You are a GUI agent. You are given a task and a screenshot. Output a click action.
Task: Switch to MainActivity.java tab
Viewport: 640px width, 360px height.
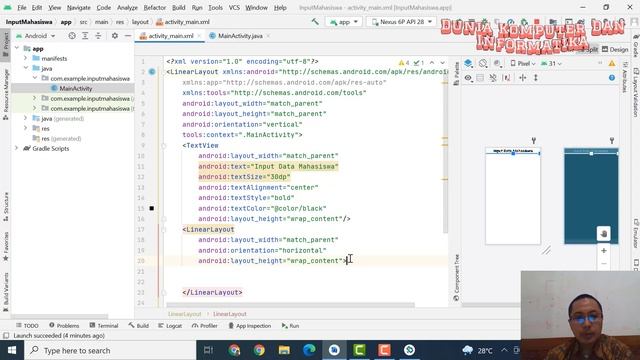click(240, 36)
